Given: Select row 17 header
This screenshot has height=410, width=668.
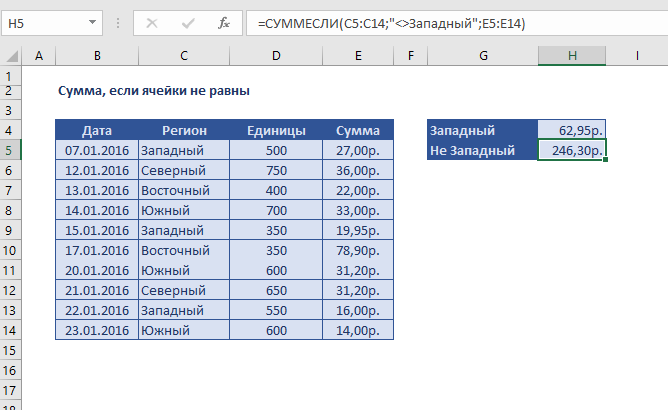Looking at the screenshot, I should 10,390.
